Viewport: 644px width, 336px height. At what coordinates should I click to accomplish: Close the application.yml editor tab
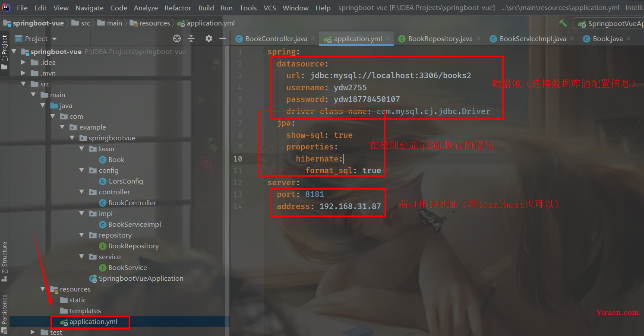(388, 39)
